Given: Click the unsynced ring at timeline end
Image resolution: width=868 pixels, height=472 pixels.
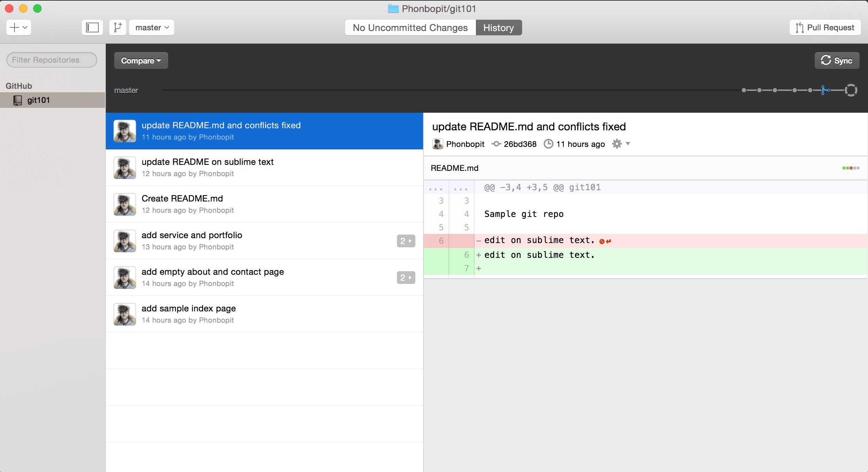Looking at the screenshot, I should (851, 90).
